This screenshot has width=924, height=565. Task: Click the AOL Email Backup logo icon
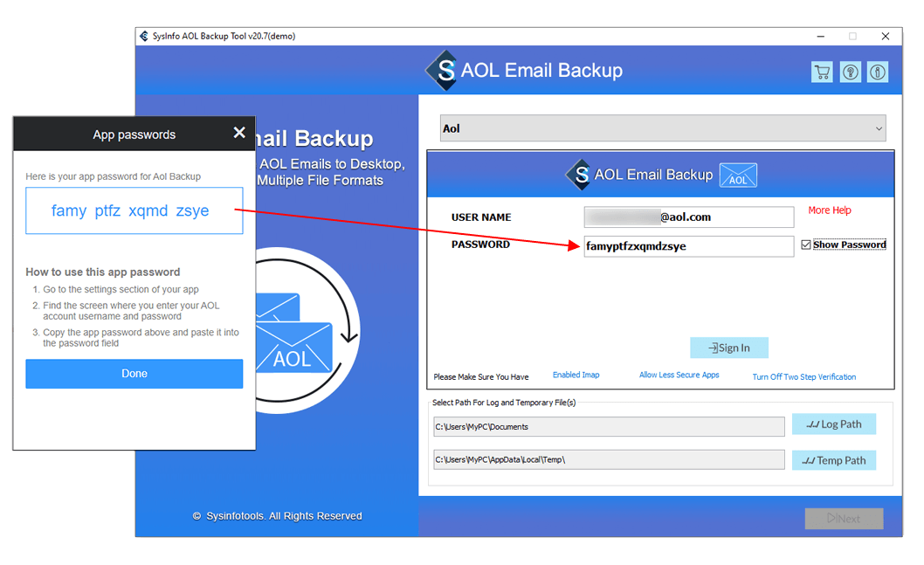[444, 71]
